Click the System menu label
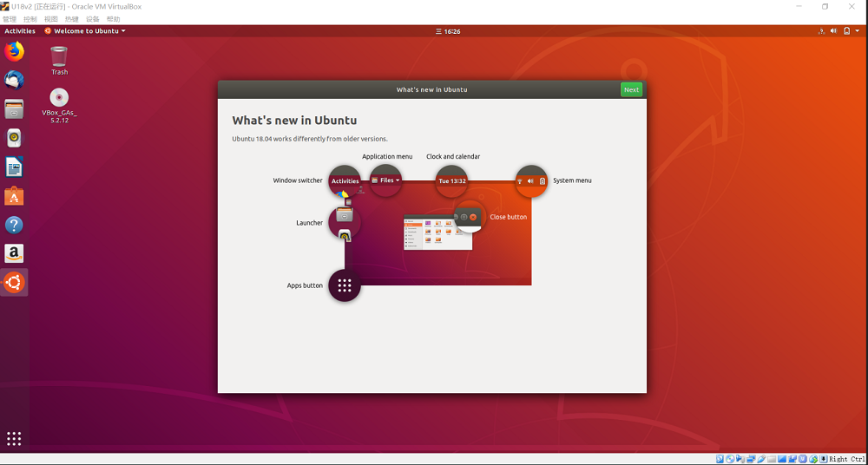Screen dimensions: 868x465 click(x=572, y=180)
